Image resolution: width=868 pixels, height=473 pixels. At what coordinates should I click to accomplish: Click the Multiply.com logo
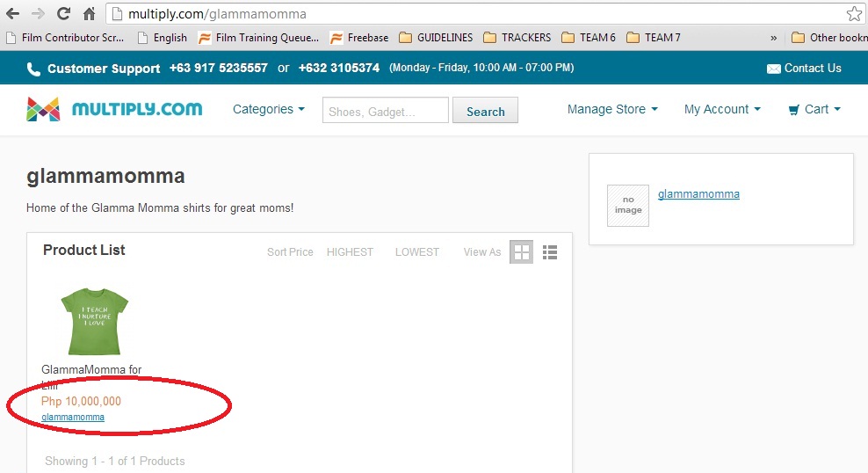click(114, 109)
